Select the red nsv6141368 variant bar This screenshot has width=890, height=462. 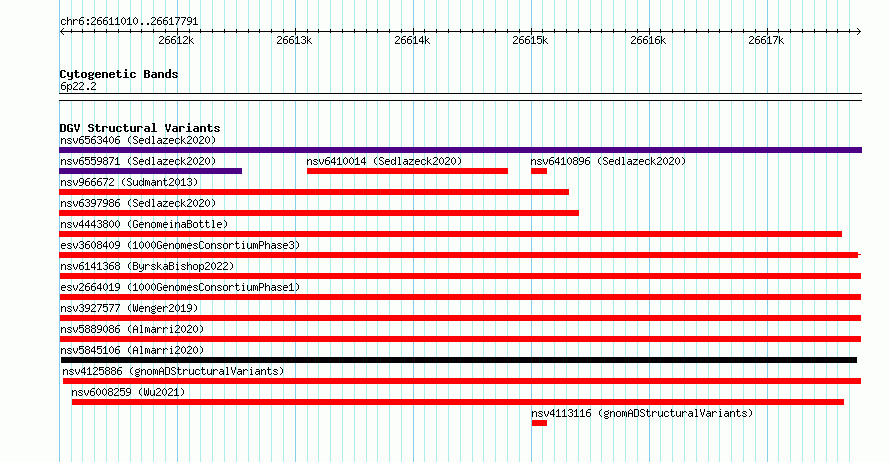[x=460, y=276]
